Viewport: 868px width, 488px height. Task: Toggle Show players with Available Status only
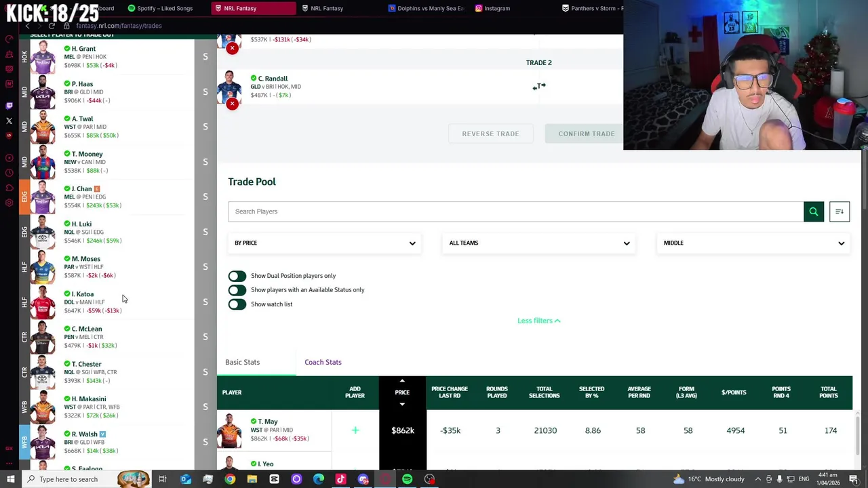pyautogui.click(x=237, y=290)
